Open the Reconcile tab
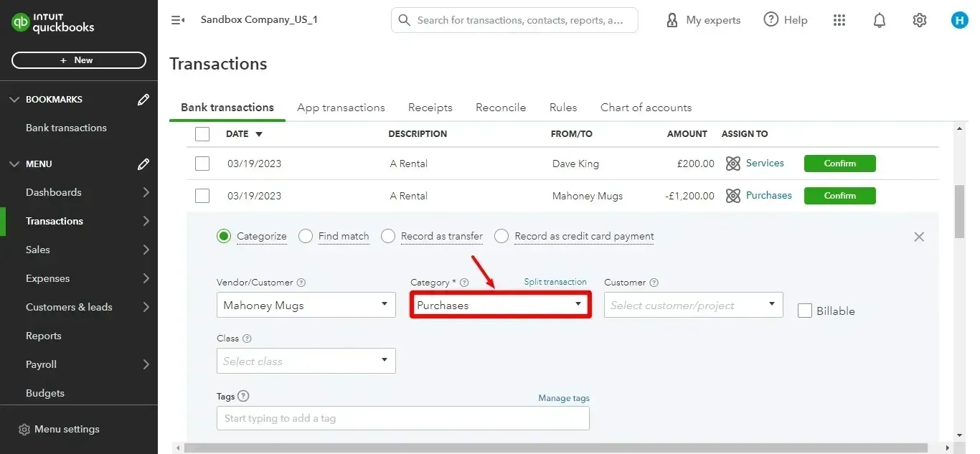Viewport: 980px width, 454px height. (x=501, y=108)
